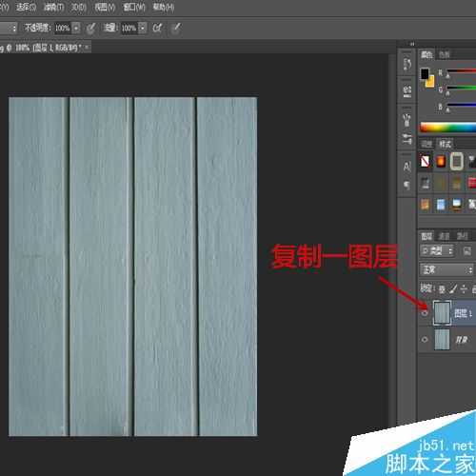Image resolution: width=476 pixels, height=476 pixels.
Task: Open the Properties panel icon in the dock
Action: pos(407,91)
